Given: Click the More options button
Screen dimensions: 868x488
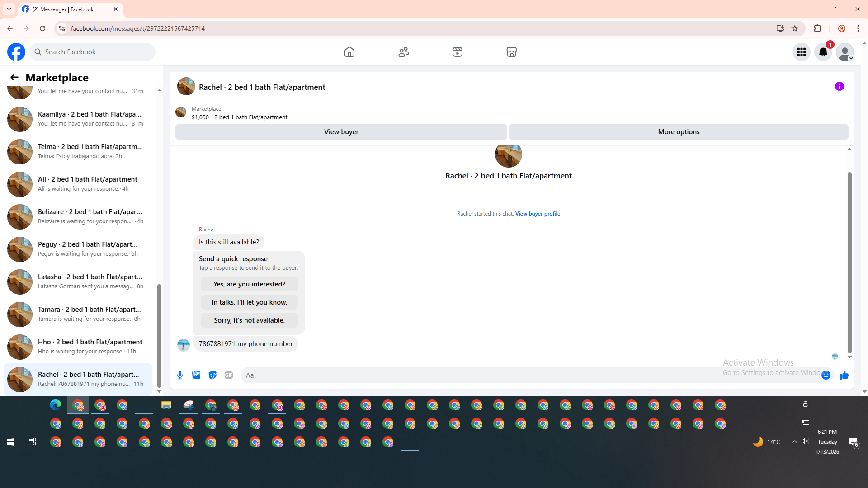Looking at the screenshot, I should [678, 132].
